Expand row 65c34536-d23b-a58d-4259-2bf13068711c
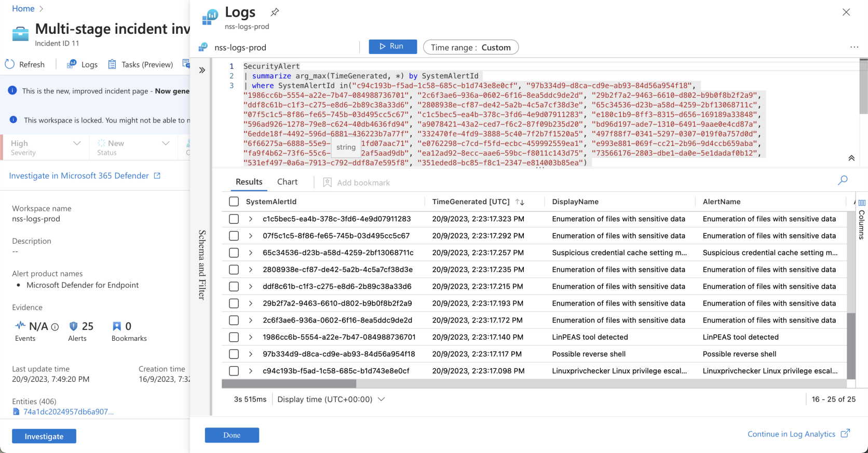Viewport: 868px width, 453px height. tap(251, 253)
